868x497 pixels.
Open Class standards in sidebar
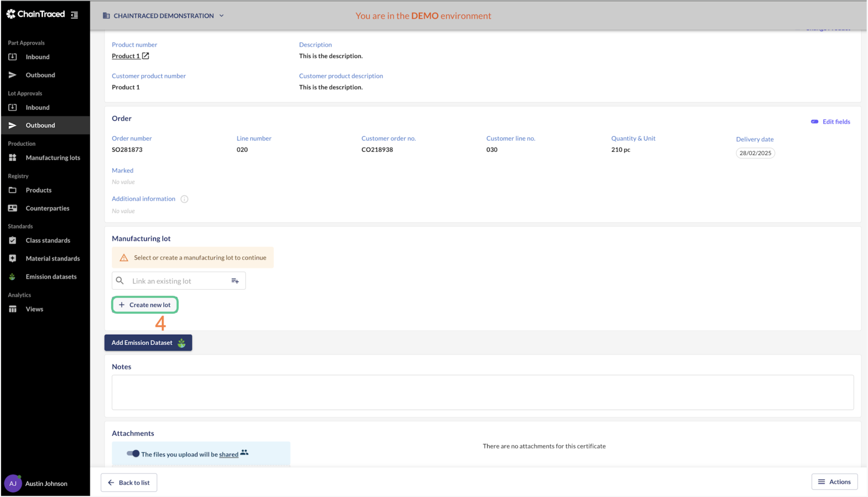click(x=48, y=240)
